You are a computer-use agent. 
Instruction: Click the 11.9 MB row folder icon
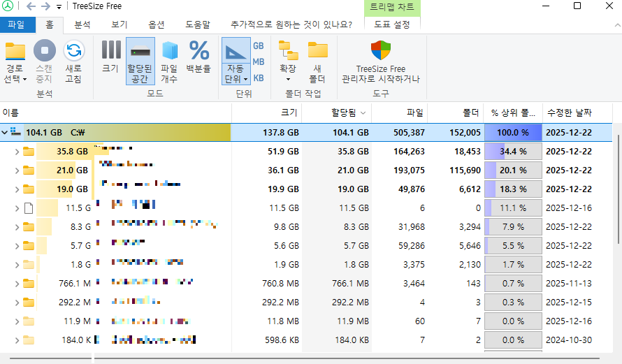pyautogui.click(x=29, y=321)
